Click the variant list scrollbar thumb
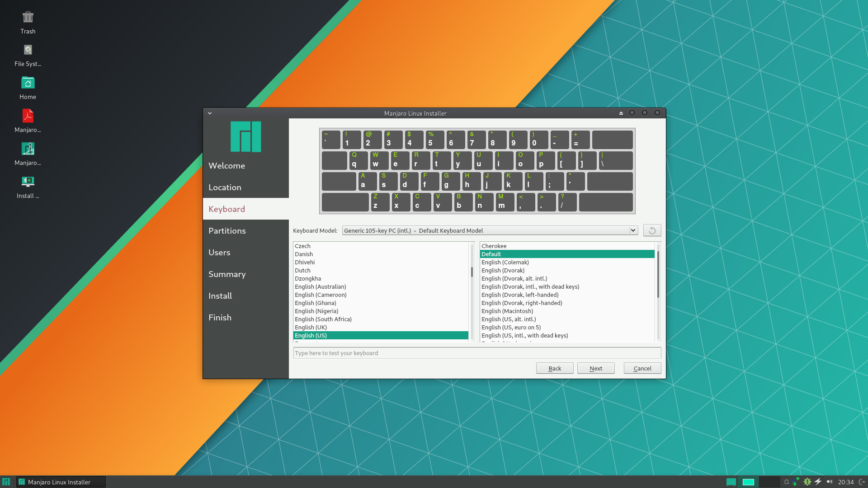This screenshot has height=488, width=868. [x=658, y=274]
